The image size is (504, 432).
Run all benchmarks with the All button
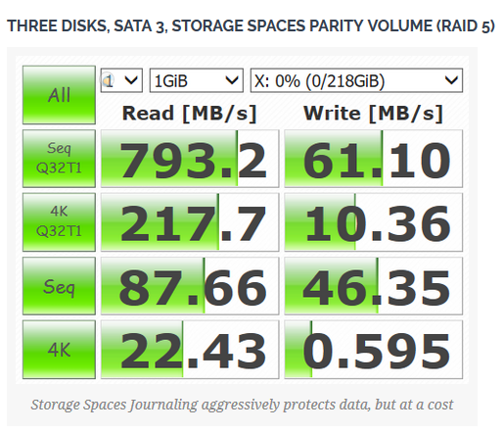coord(59,95)
